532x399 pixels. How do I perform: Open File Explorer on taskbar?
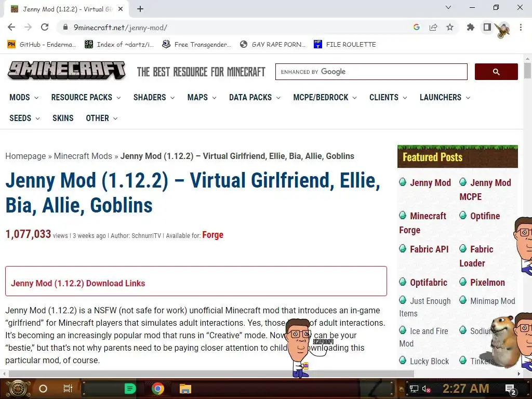click(185, 389)
